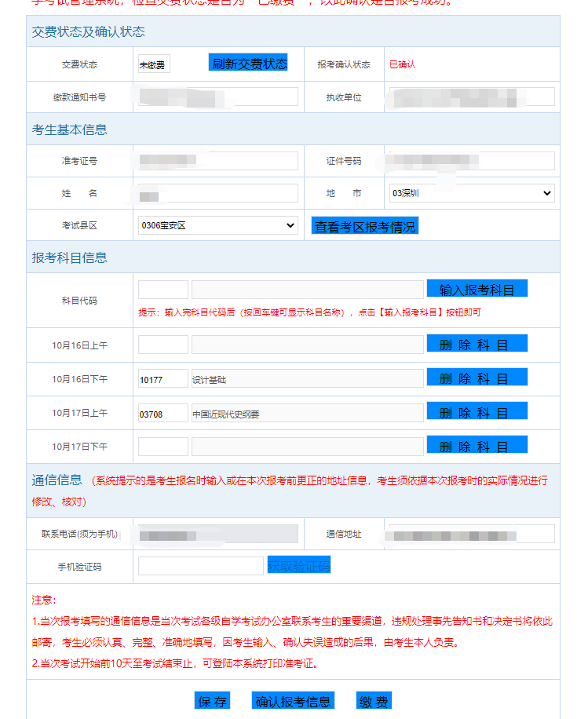The height and width of the screenshot is (719, 588).
Task: Click the 10177 subject code field
Action: click(x=163, y=379)
